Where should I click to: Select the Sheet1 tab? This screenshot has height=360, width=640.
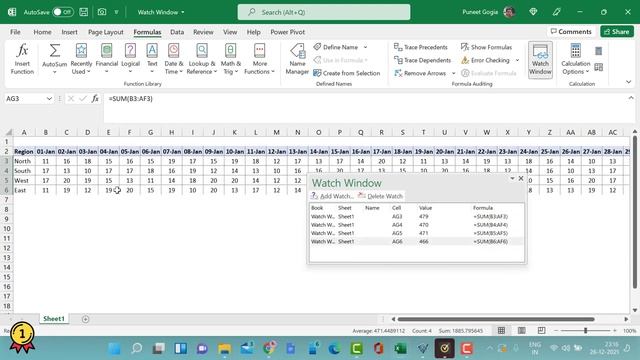pyautogui.click(x=54, y=319)
